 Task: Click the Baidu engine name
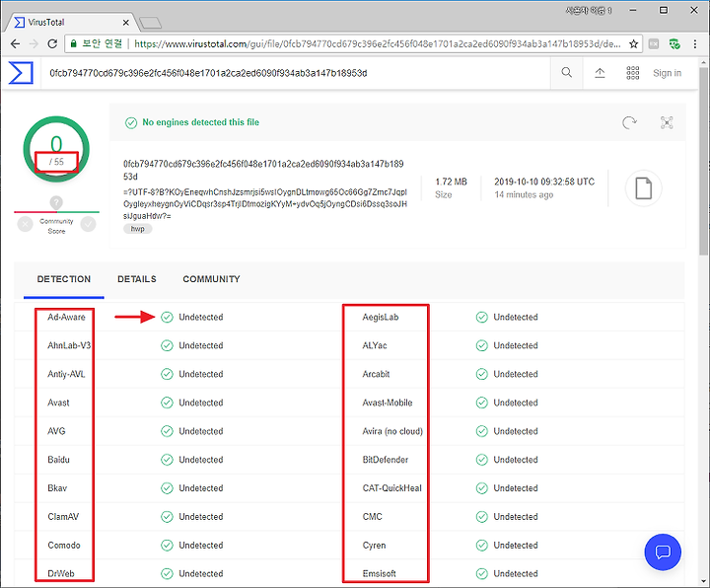coord(59,460)
